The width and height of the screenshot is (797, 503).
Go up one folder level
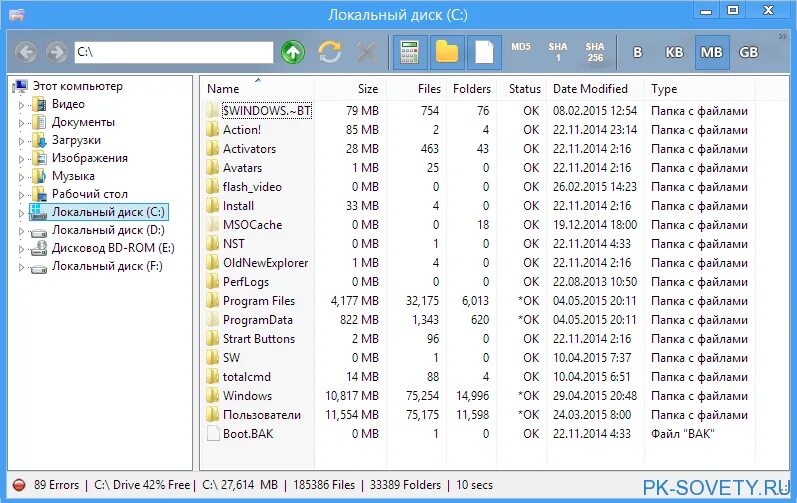(x=293, y=52)
